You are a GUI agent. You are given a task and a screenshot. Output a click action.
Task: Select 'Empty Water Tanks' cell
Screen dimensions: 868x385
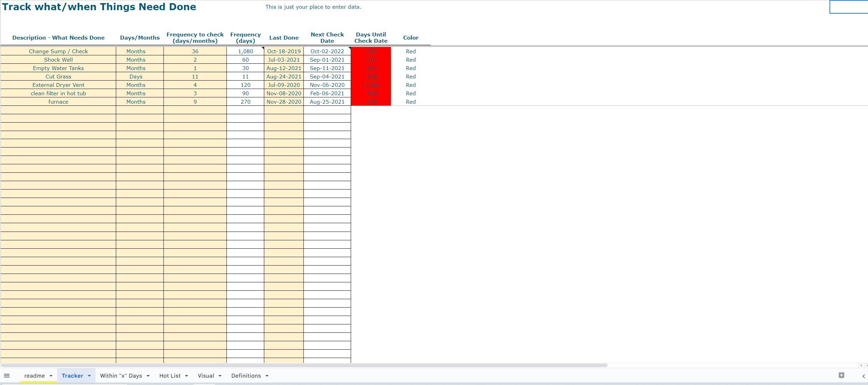pos(58,68)
